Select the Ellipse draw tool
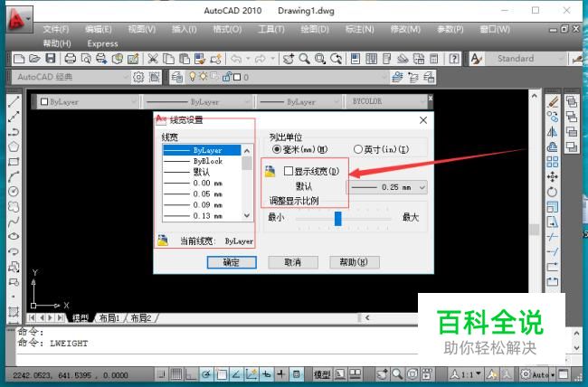Screen dimensions: 588x387 14,236
